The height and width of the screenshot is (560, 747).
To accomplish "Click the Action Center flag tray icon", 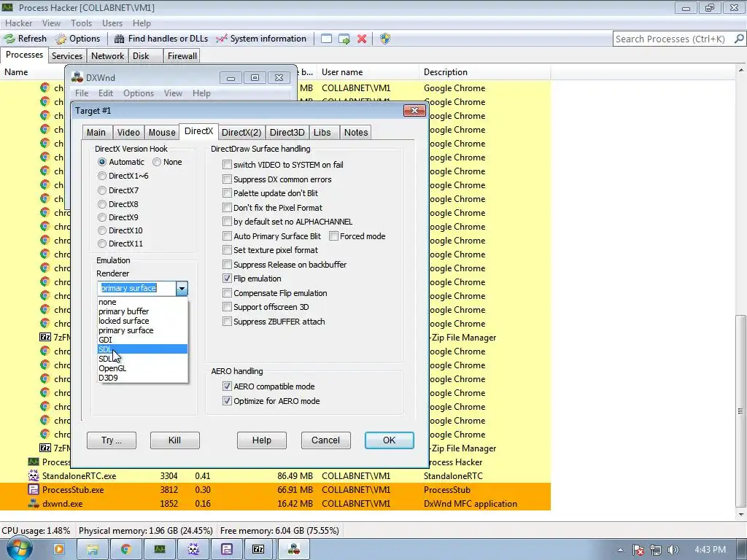I will coord(638,550).
